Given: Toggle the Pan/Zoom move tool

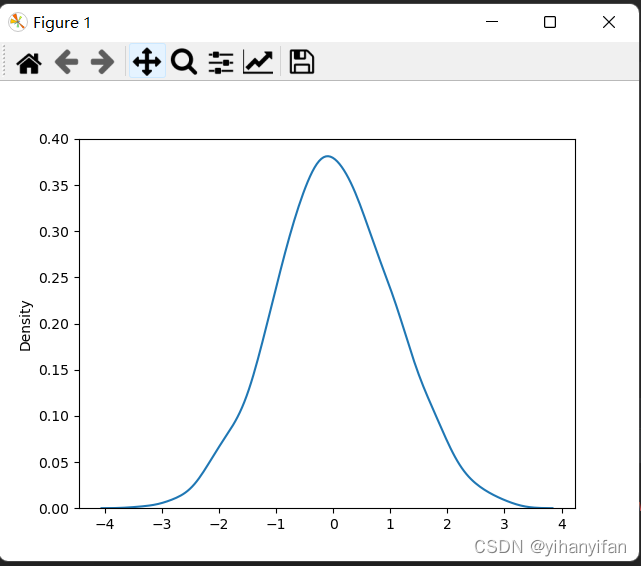Looking at the screenshot, I should (147, 62).
